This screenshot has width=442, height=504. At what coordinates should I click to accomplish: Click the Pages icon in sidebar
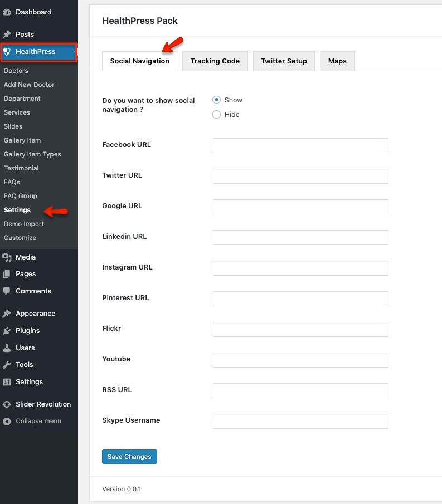tap(7, 274)
